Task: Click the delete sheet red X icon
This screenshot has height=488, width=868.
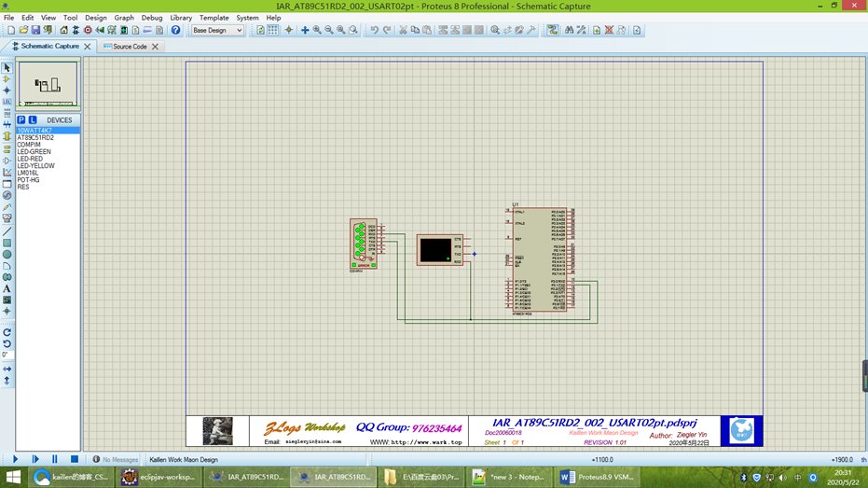Action: point(609,30)
